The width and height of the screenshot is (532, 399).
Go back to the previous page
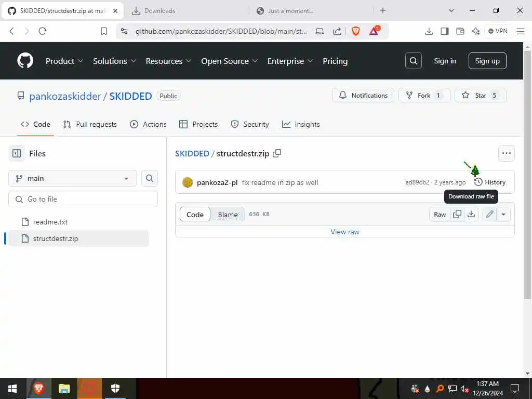(11, 31)
